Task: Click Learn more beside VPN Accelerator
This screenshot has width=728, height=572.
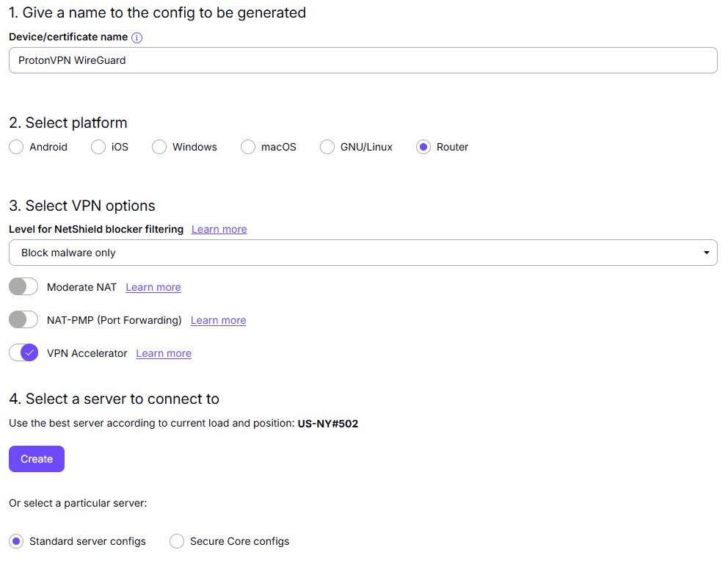Action: (x=163, y=353)
